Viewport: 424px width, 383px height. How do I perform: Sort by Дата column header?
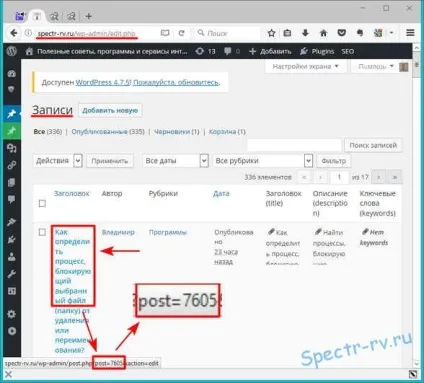pos(221,193)
